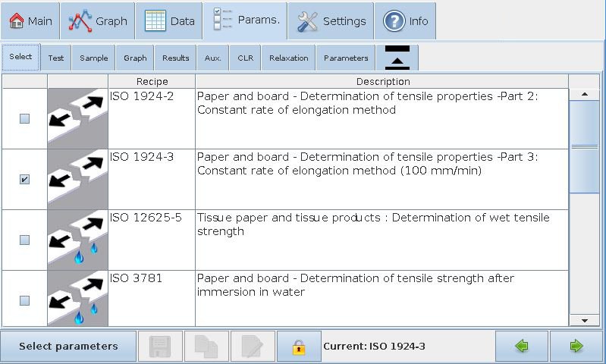This screenshot has width=606, height=364.
Task: Check the ISO 1924-2 recipe checkbox
Action: [x=24, y=118]
